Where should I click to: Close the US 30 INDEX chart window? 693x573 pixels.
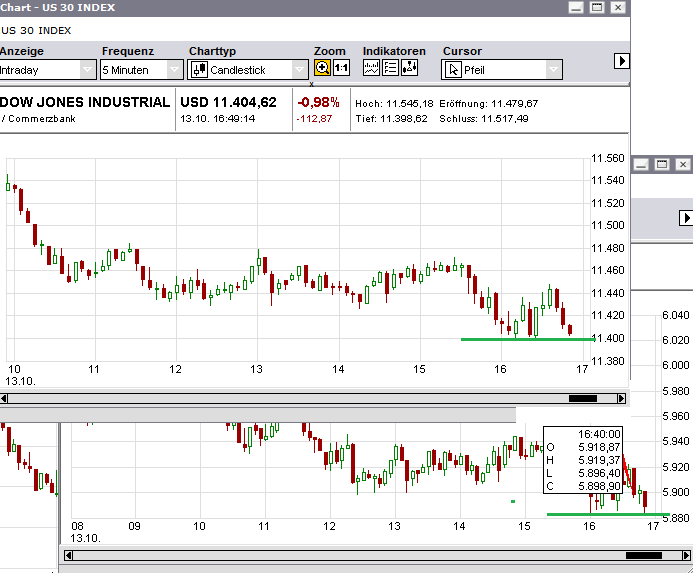(x=618, y=8)
